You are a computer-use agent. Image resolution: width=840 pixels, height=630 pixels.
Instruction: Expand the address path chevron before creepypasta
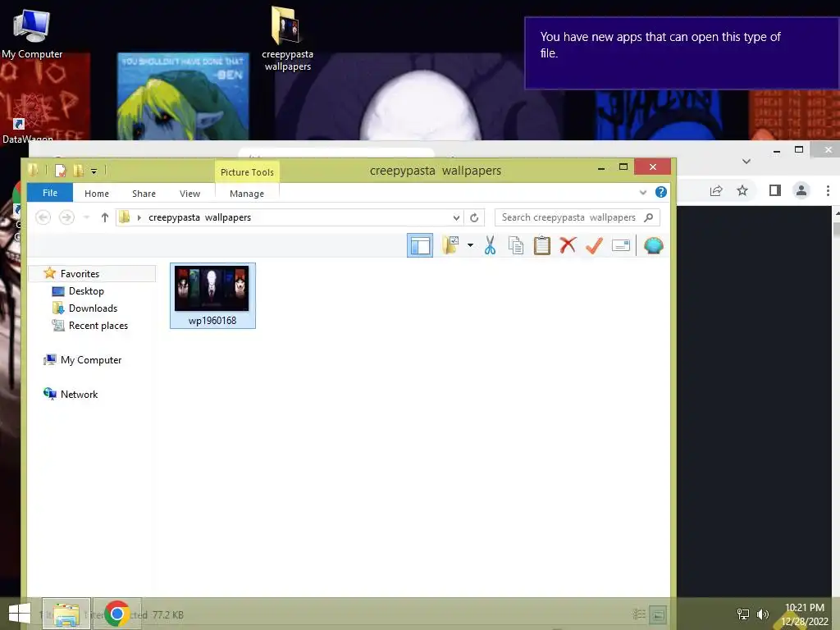click(x=139, y=217)
